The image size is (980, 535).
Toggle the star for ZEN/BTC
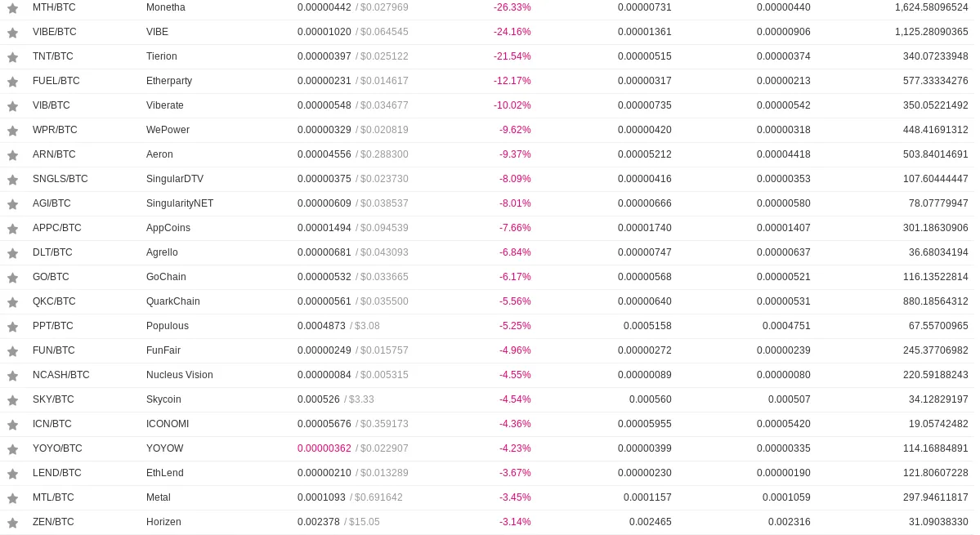click(12, 523)
